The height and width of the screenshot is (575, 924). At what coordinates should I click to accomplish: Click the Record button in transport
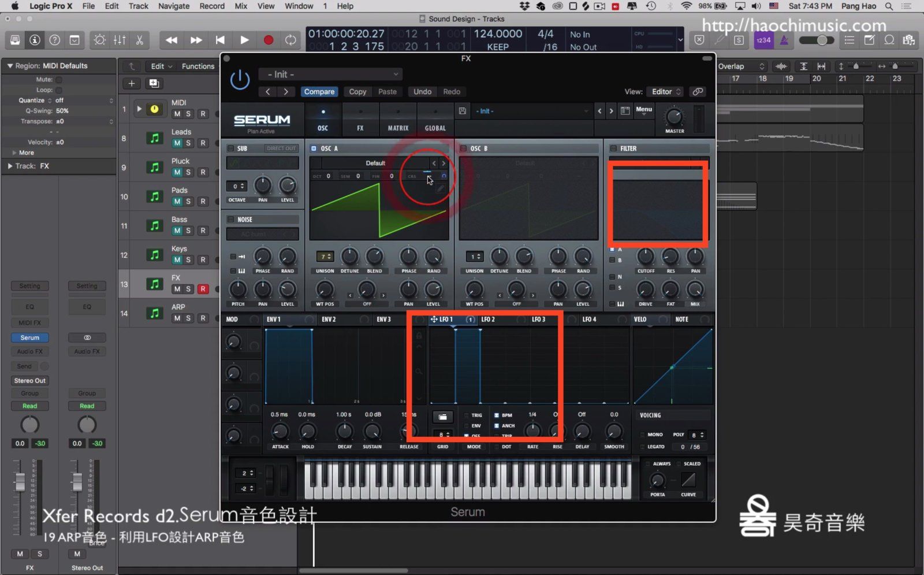pos(268,40)
